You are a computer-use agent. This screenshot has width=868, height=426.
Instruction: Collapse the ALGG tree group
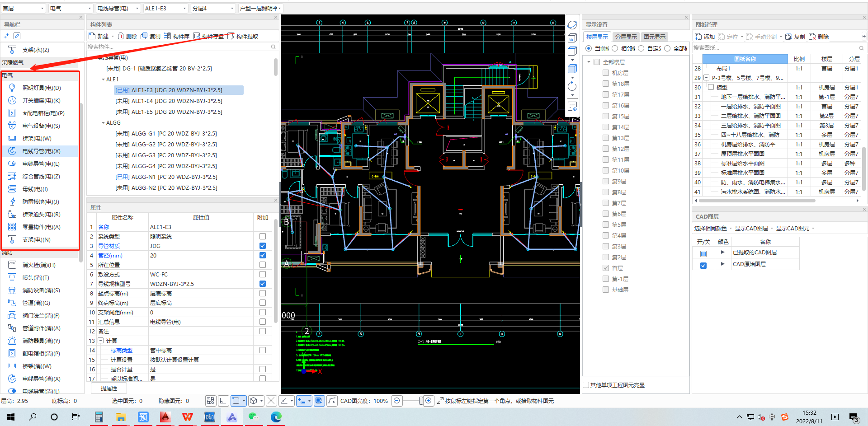point(103,123)
